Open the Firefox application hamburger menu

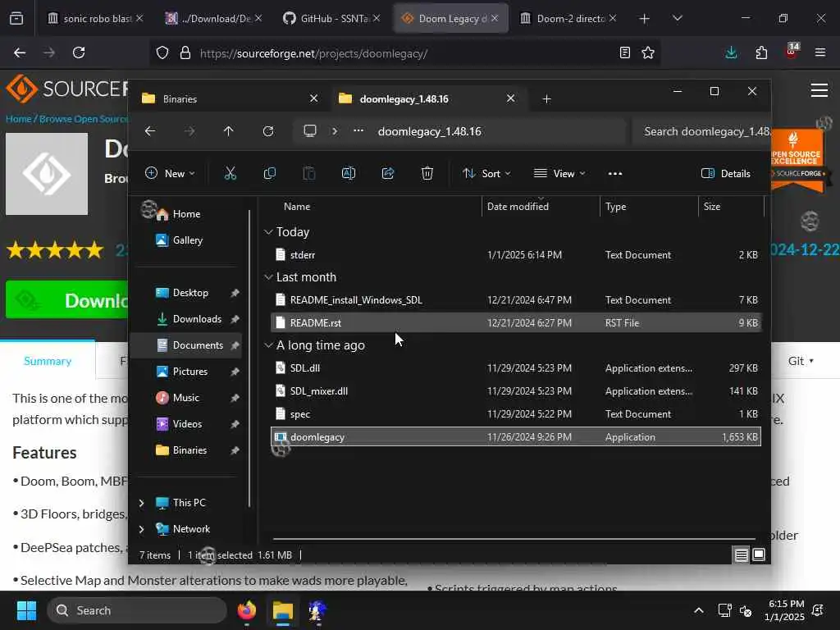pos(819,52)
